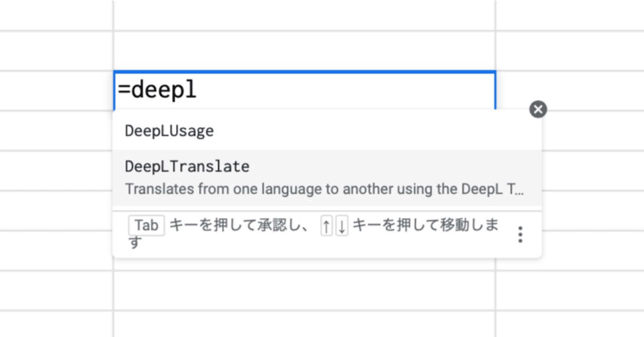644x337 pixels.
Task: Click the DeepLUsage row in the autocomplete menu
Action: [x=327, y=131]
